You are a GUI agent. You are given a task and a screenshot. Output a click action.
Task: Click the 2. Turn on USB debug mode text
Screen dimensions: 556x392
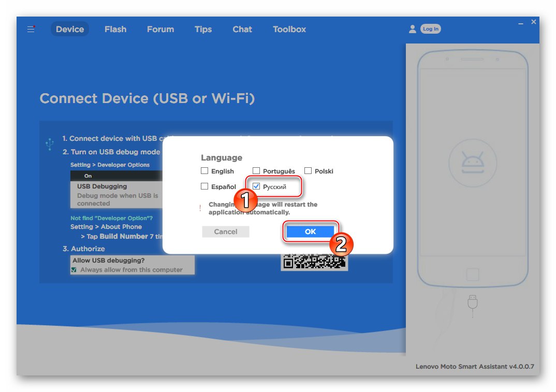click(111, 152)
